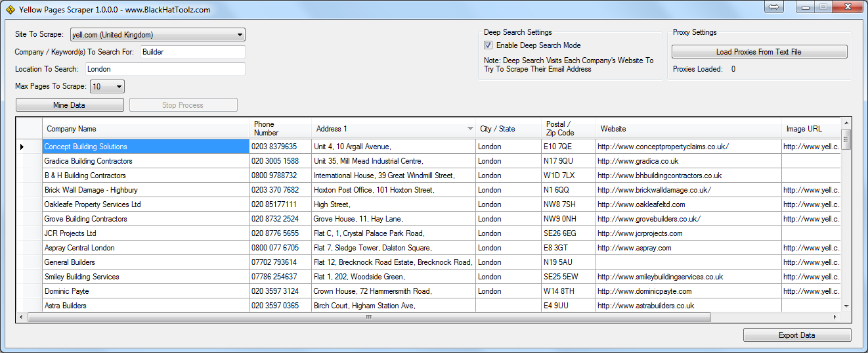Sort by the Company Name column header
This screenshot has width=868, height=353.
[144, 129]
